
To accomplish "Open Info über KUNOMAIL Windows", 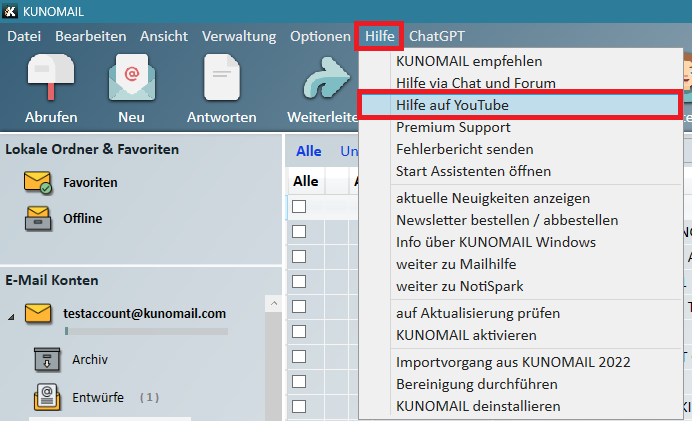I will (x=521, y=242).
